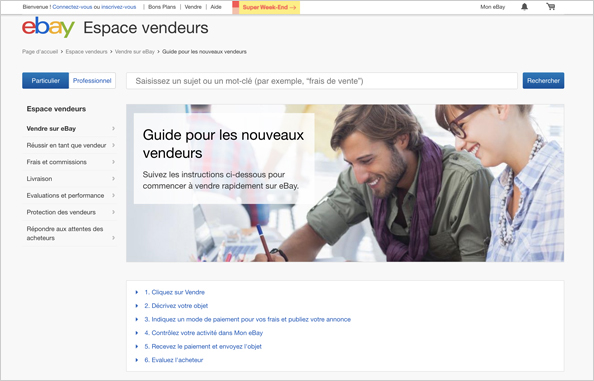This screenshot has height=381, width=594.
Task: Open step 3. Indiquez un mode de paiement
Action: coord(247,319)
